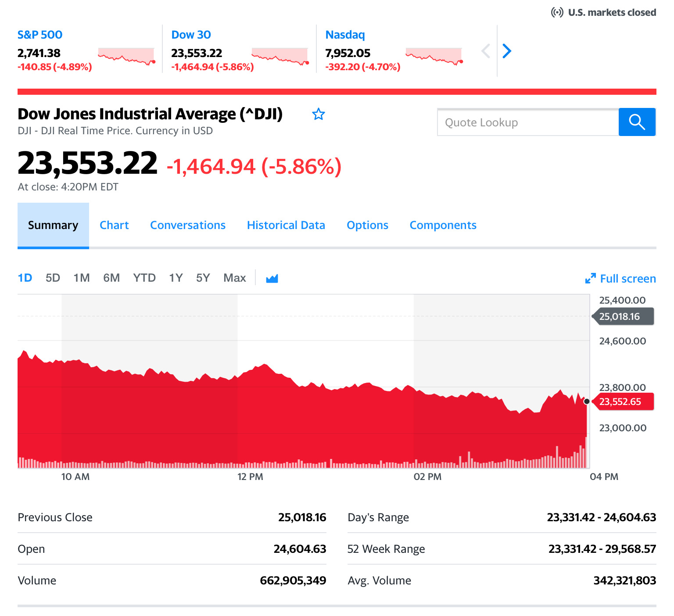Click the current price point on chart
The height and width of the screenshot is (616, 674).
click(587, 401)
